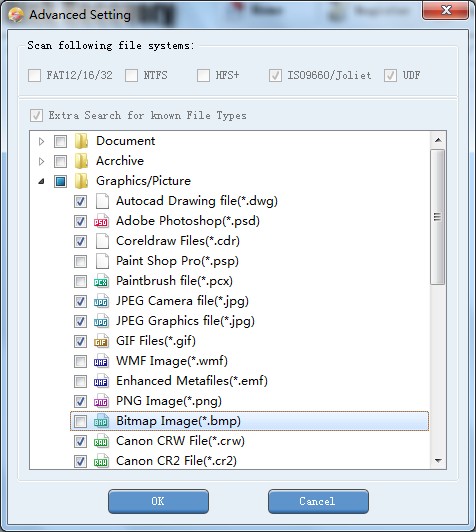Click the JPEG Camera file icon
The image size is (476, 532).
[x=101, y=301]
